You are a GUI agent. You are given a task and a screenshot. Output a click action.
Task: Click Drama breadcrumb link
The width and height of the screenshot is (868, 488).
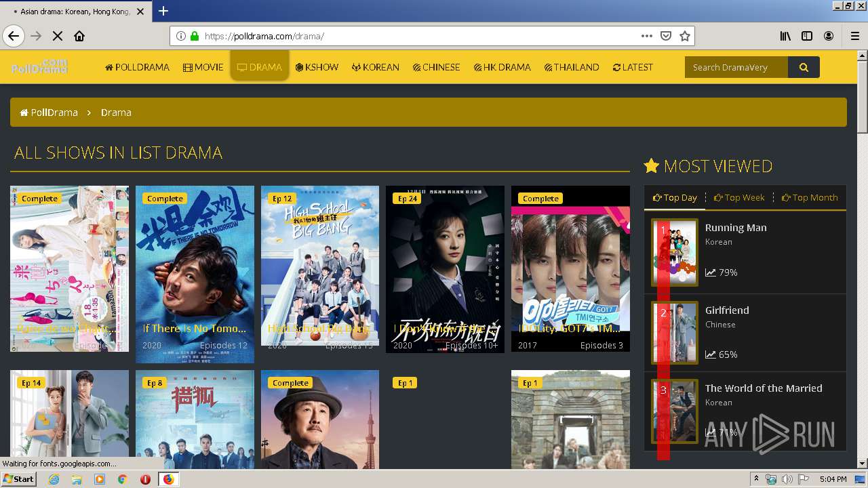pyautogui.click(x=116, y=113)
